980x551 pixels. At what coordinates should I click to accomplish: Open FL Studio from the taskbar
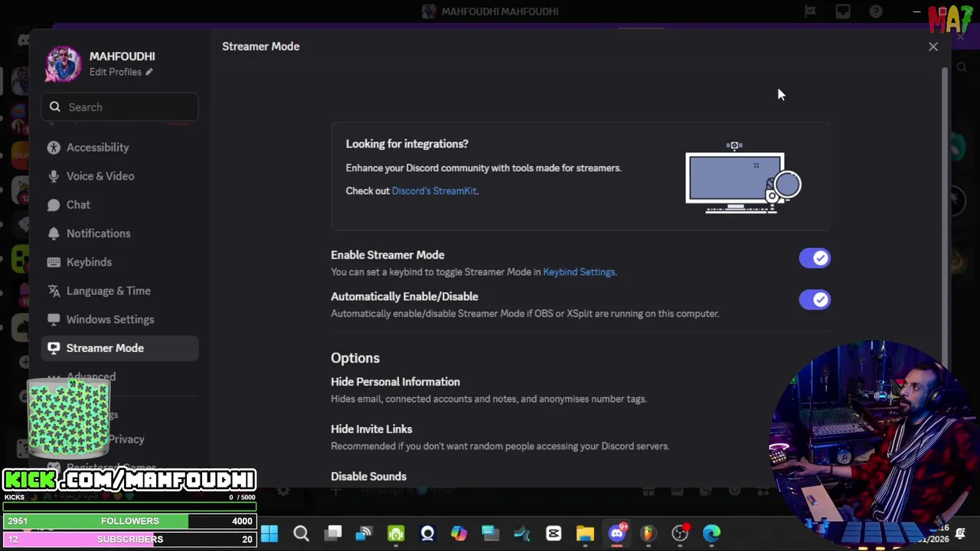tap(648, 533)
